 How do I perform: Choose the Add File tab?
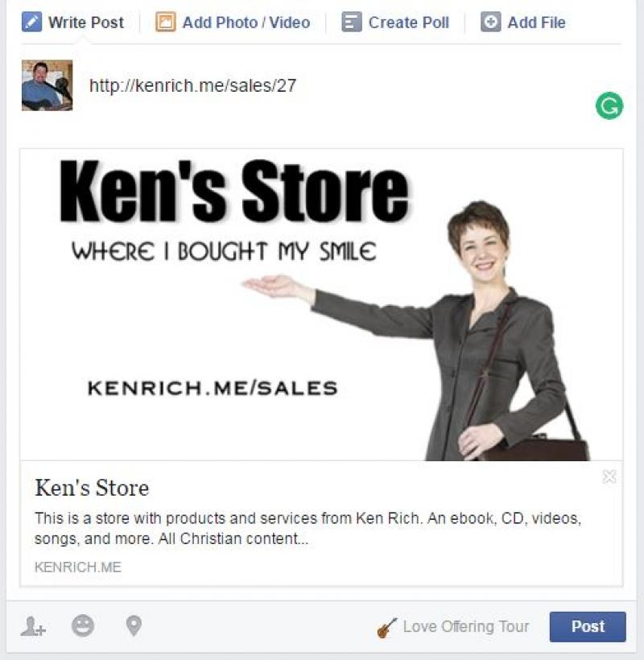point(523,23)
